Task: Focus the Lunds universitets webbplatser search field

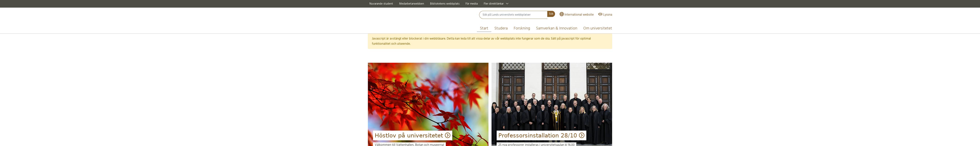Action: [513, 14]
